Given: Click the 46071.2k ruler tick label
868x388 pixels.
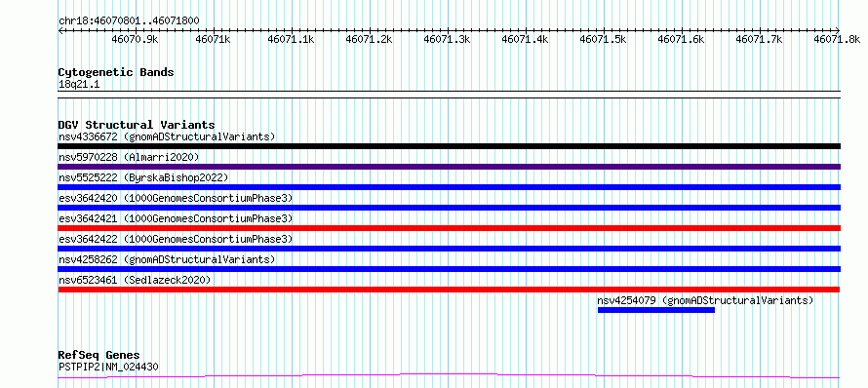Looking at the screenshot, I should tap(370, 39).
